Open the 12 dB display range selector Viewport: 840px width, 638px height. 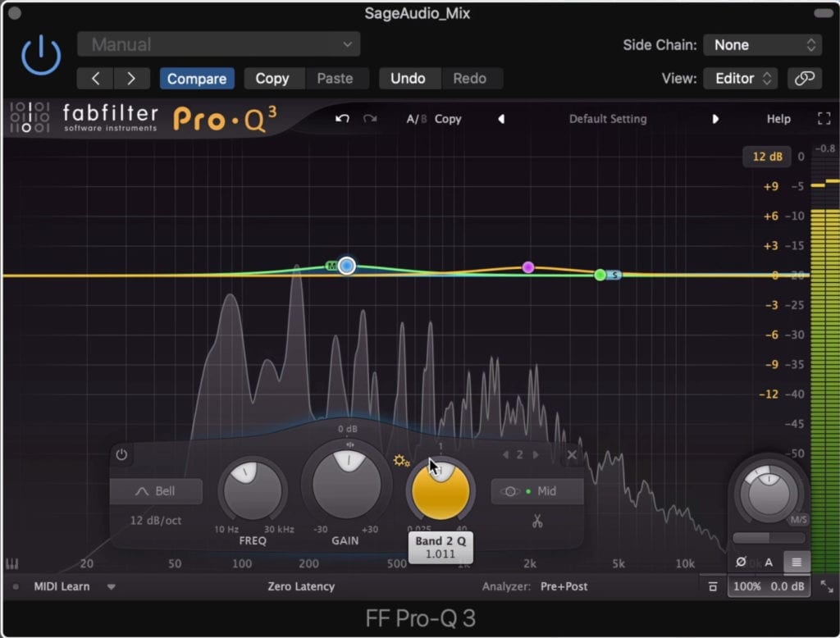click(x=767, y=157)
